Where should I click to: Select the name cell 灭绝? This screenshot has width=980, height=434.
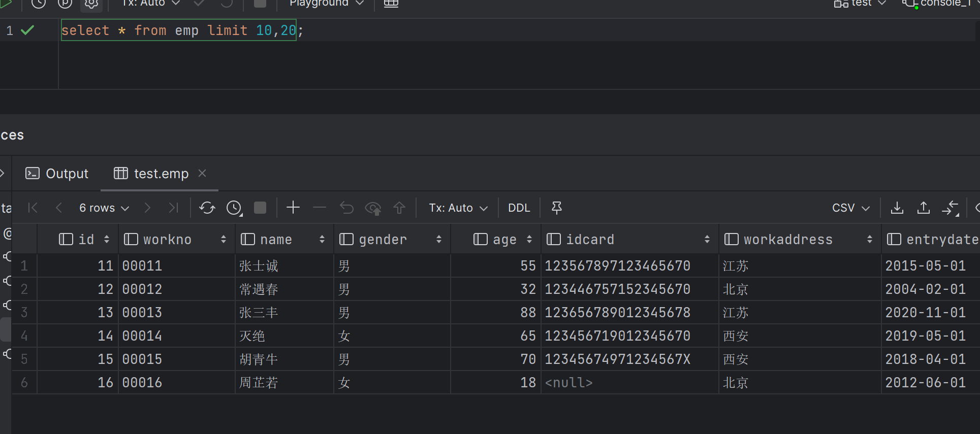click(x=284, y=336)
